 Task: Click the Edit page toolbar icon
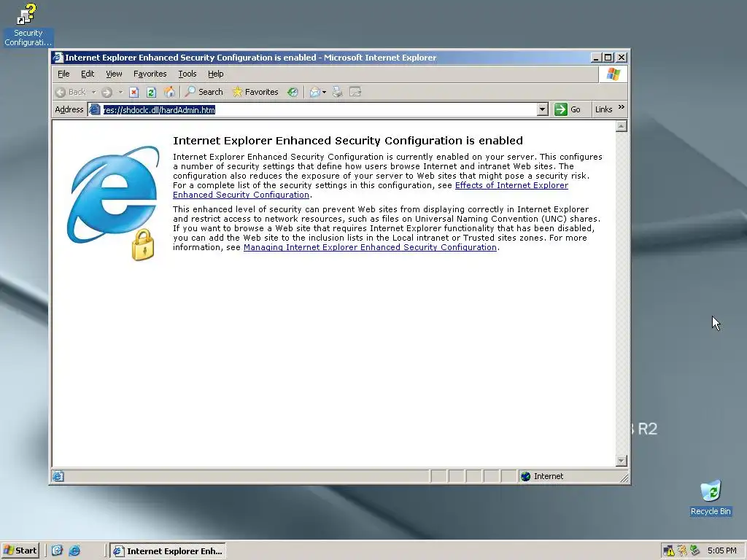tap(355, 92)
